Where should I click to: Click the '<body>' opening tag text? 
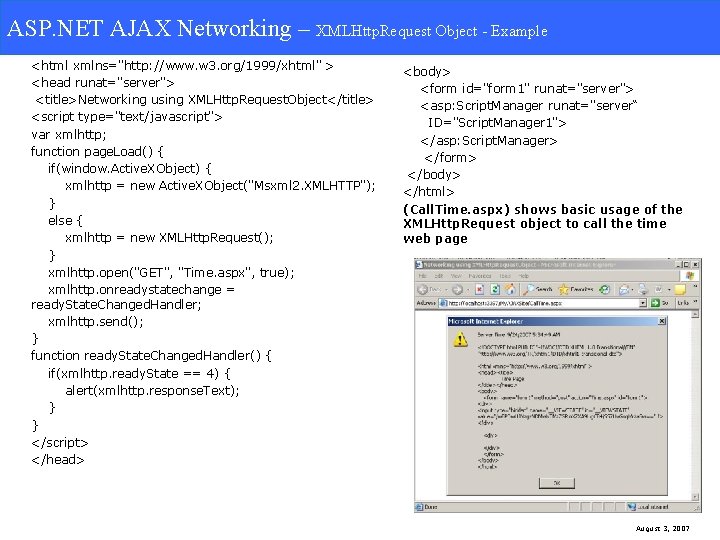point(427,72)
